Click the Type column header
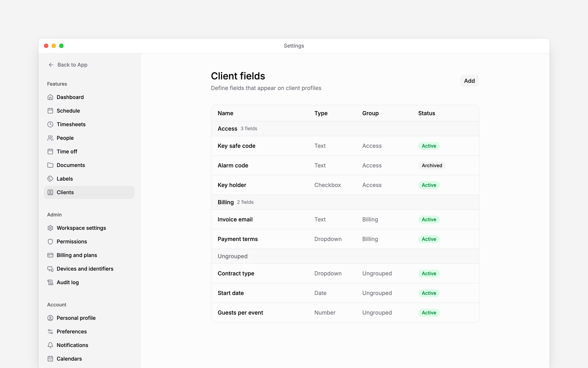 321,113
